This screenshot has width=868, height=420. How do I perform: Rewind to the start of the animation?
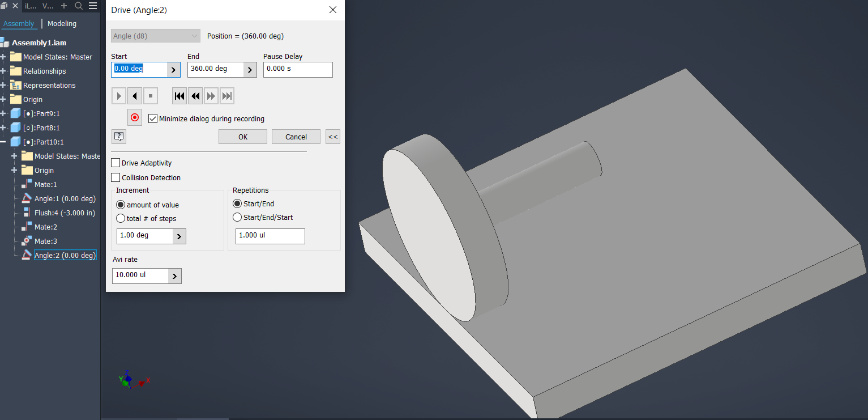[179, 95]
